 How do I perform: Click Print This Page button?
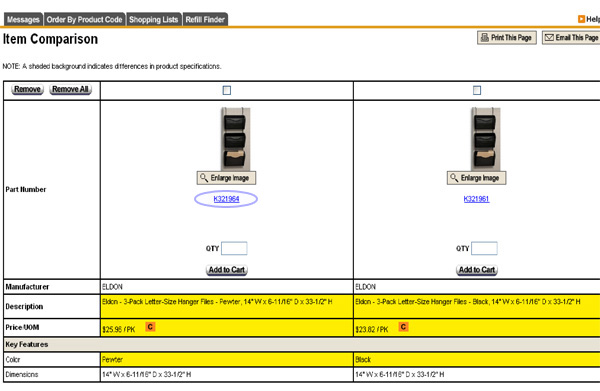507,37
